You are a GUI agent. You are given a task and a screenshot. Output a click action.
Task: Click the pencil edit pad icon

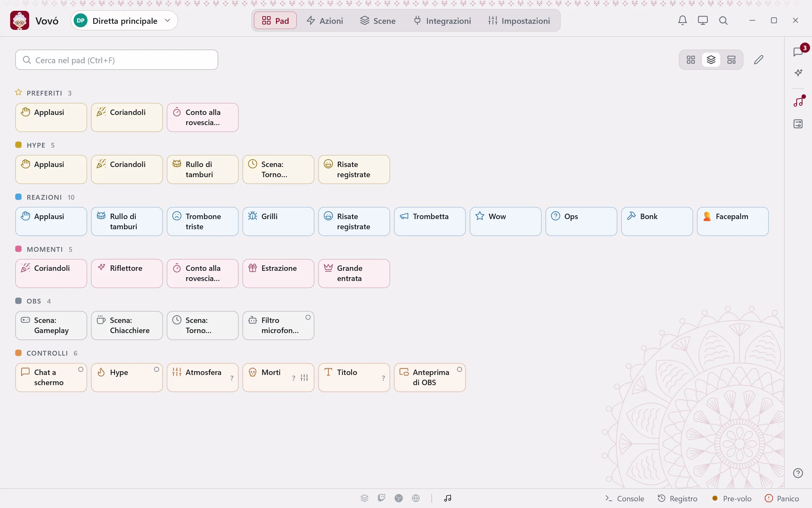[758, 60]
